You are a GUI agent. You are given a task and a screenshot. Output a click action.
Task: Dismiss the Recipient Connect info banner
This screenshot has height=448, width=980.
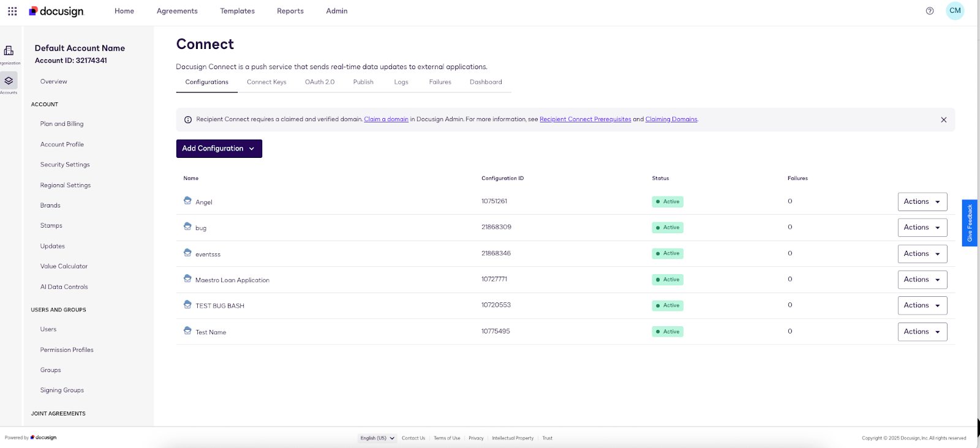click(x=943, y=120)
